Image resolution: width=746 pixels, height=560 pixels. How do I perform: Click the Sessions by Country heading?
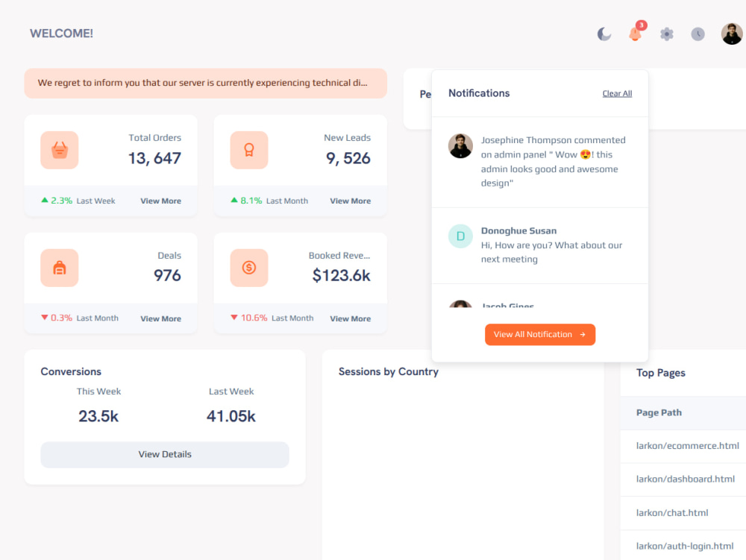click(388, 372)
